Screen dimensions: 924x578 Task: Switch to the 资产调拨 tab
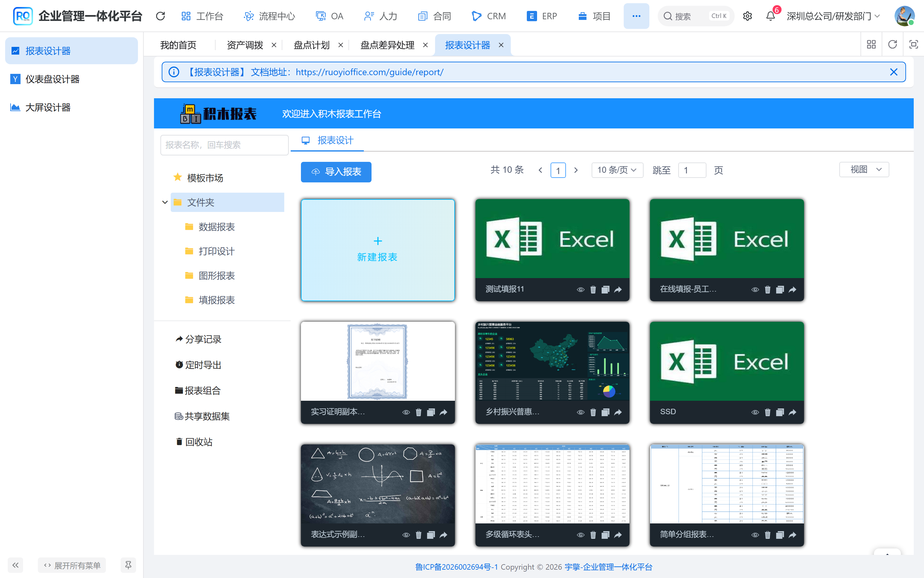[245, 45]
